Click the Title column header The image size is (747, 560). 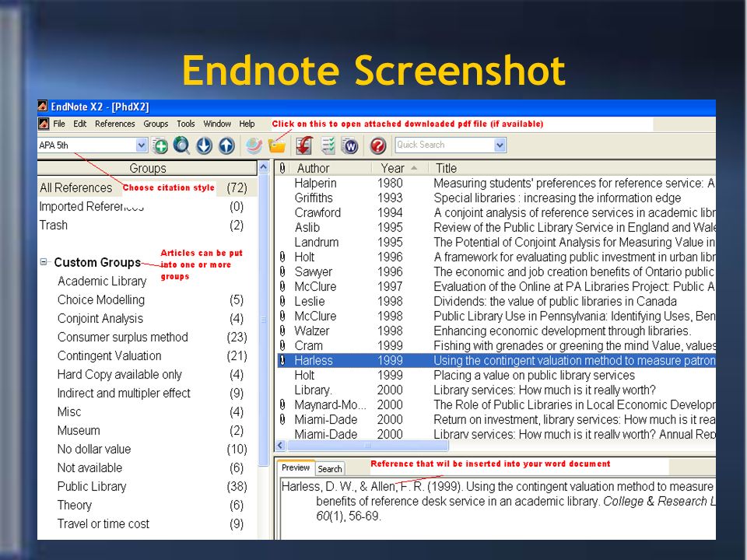coord(572,168)
